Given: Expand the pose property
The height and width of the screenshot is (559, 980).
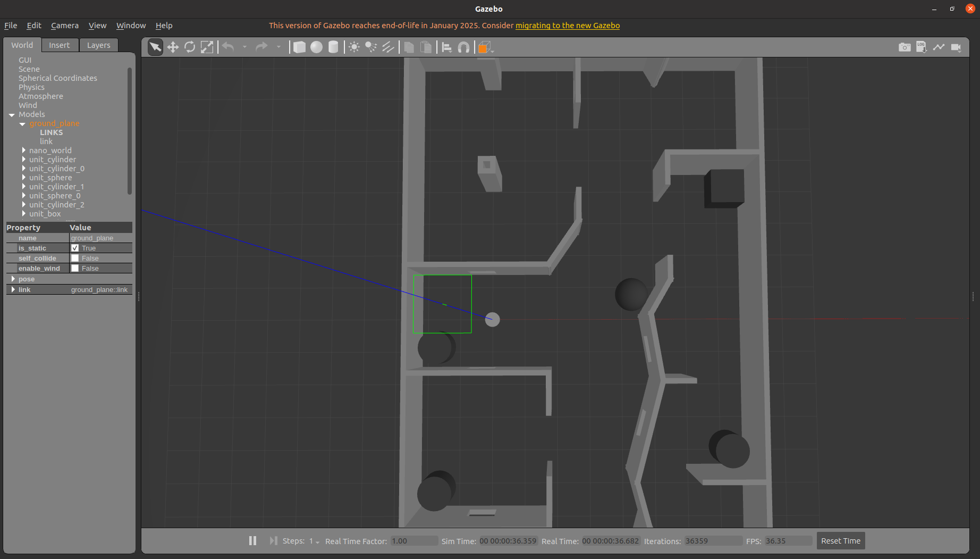Looking at the screenshot, I should (13, 279).
